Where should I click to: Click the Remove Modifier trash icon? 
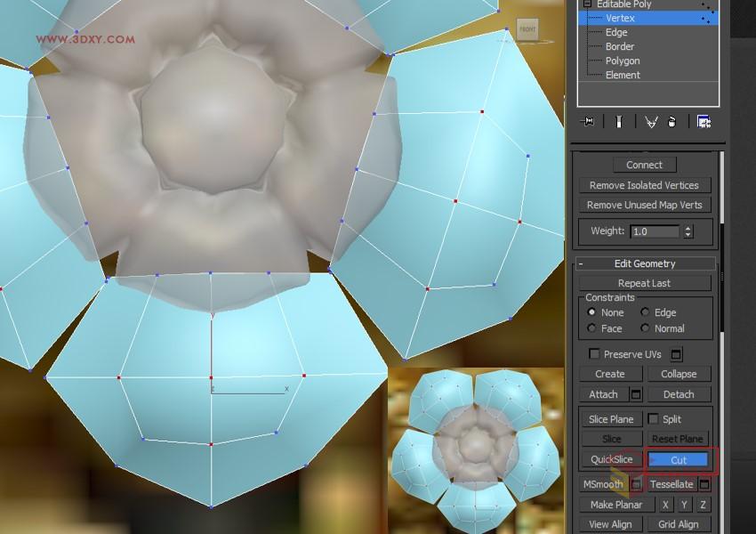(672, 121)
